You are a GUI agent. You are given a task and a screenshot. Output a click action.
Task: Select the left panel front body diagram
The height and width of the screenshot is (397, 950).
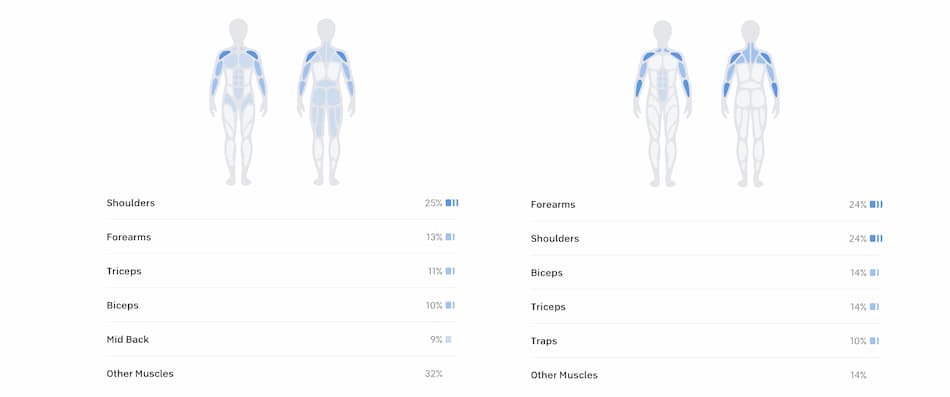click(x=238, y=102)
